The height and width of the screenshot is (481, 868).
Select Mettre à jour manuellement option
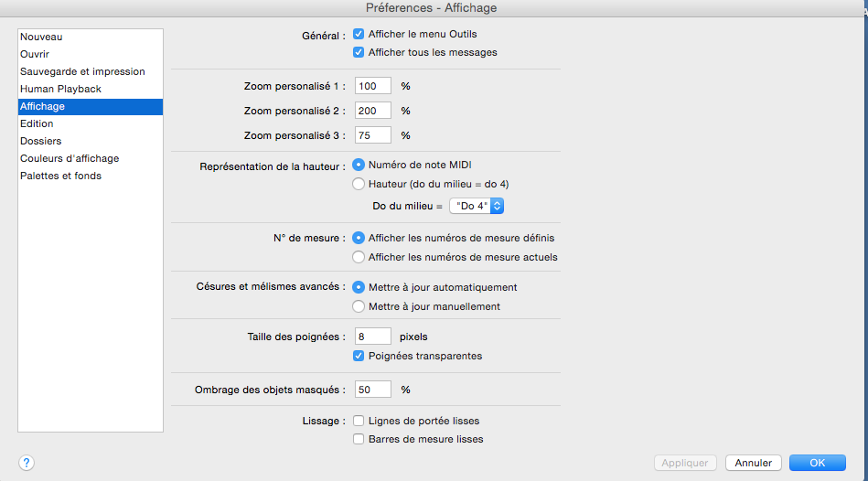click(x=359, y=306)
